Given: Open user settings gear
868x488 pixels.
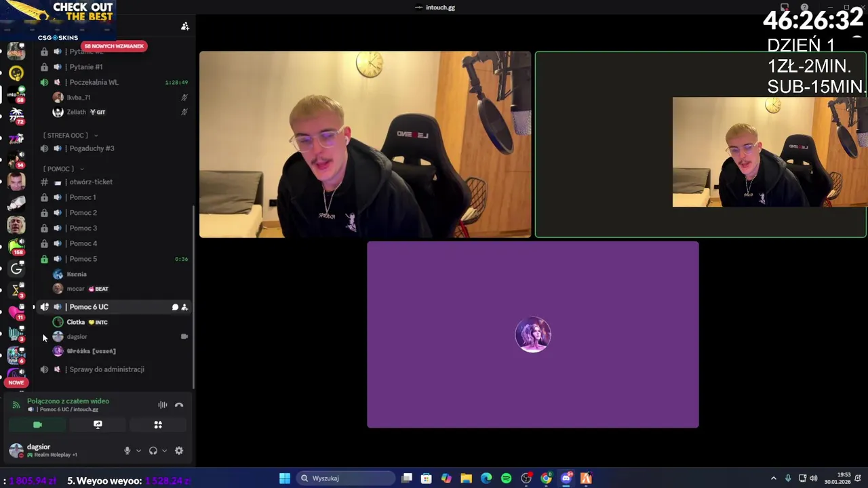Looking at the screenshot, I should pos(179,451).
